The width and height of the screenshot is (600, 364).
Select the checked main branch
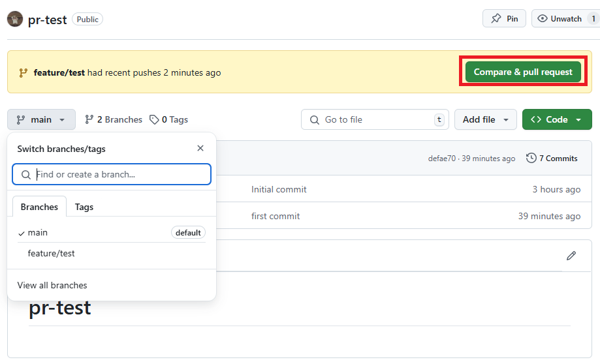(x=38, y=232)
